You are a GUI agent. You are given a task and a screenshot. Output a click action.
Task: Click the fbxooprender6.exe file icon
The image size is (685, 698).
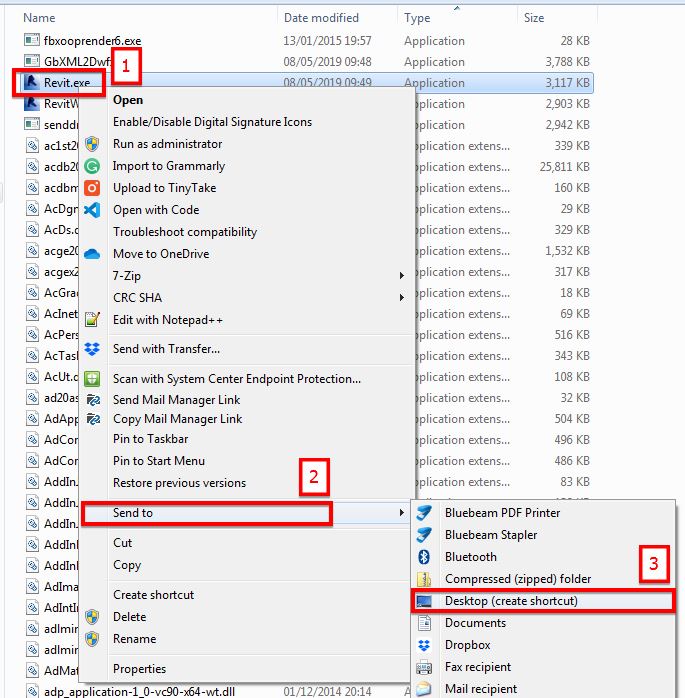pos(32,41)
